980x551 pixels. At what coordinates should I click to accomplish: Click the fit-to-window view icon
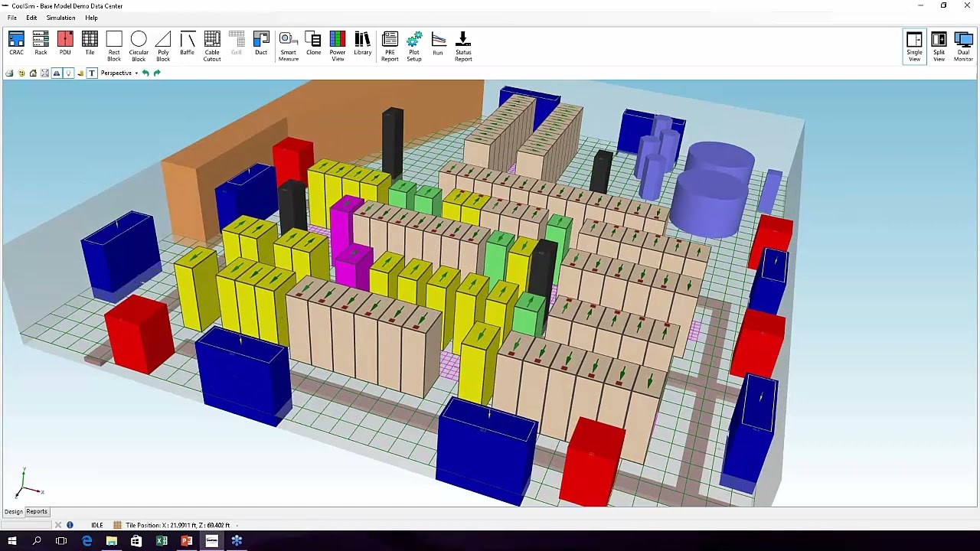(44, 73)
